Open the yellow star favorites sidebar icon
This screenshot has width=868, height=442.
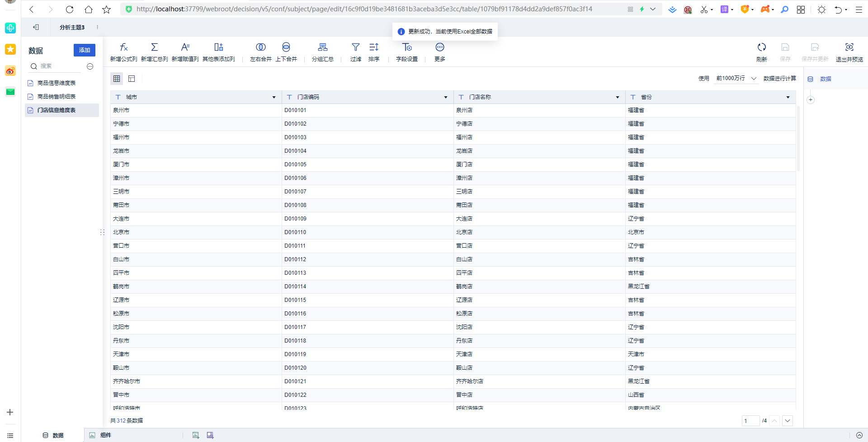[x=10, y=49]
